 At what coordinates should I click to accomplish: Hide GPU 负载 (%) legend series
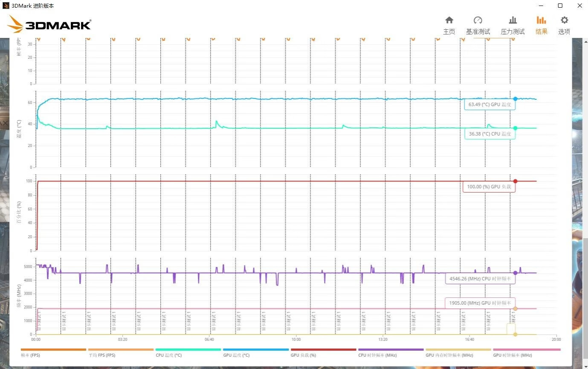tap(303, 355)
